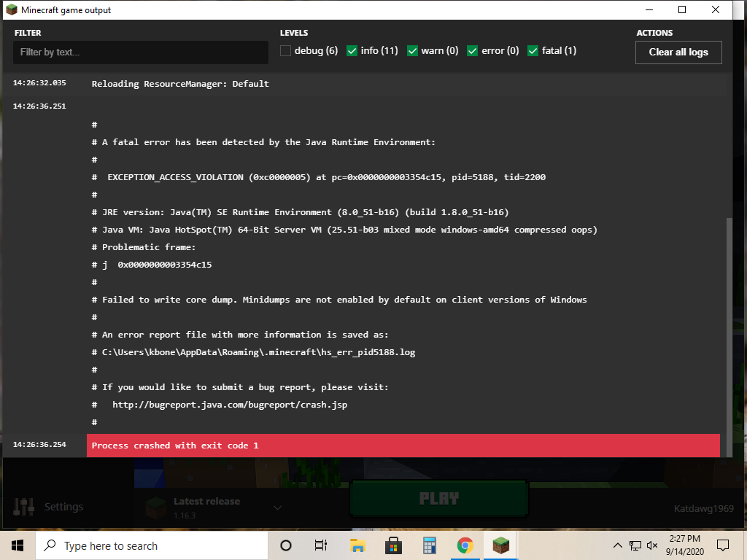Open Task View in the taskbar
Viewport: 747px width, 560px height.
click(x=321, y=545)
